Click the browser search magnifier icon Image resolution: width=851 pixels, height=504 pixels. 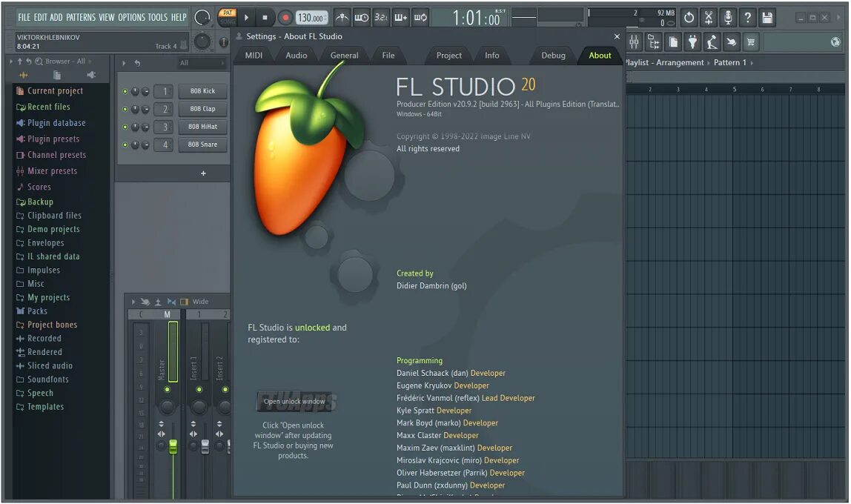coord(39,62)
